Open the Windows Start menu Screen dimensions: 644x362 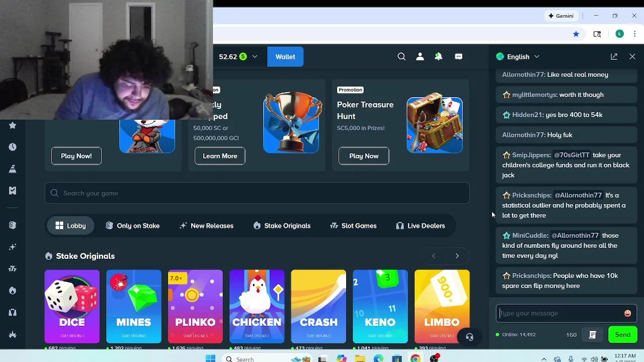pyautogui.click(x=210, y=359)
